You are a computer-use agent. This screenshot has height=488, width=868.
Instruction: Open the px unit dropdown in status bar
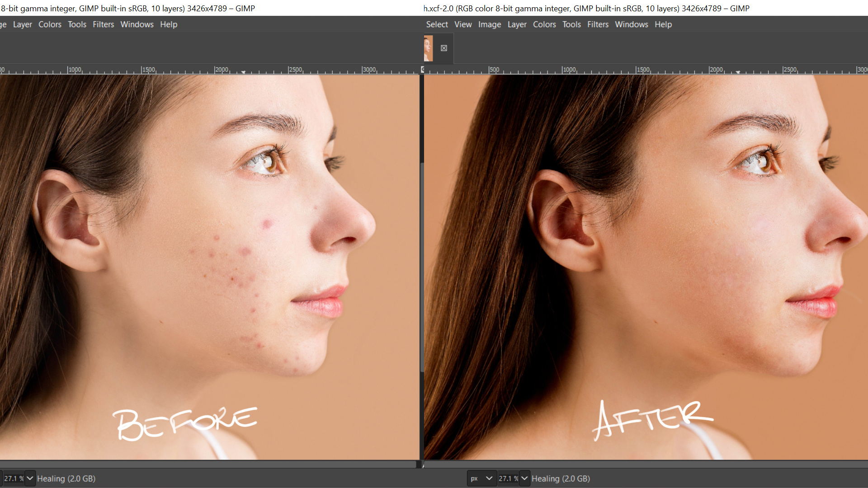[481, 479]
